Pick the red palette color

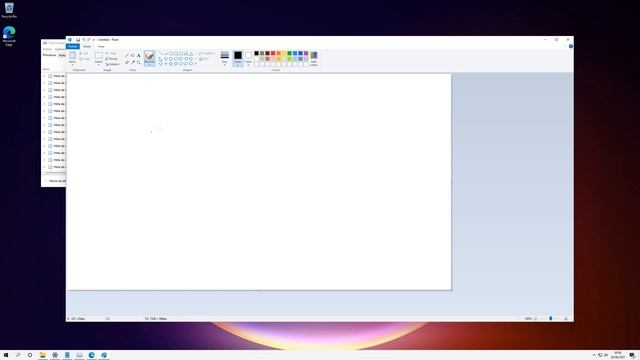[273, 53]
